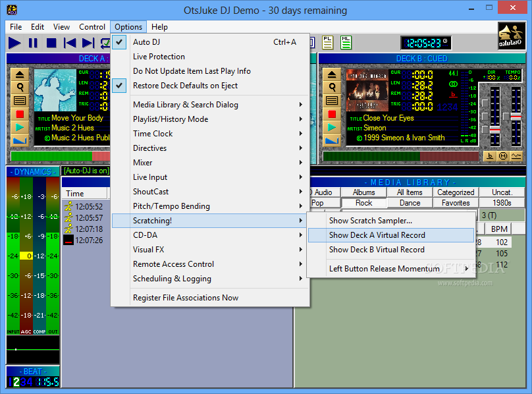The width and height of the screenshot is (532, 394).
Task: Click the Deck B search magnifier button
Action: click(x=332, y=88)
